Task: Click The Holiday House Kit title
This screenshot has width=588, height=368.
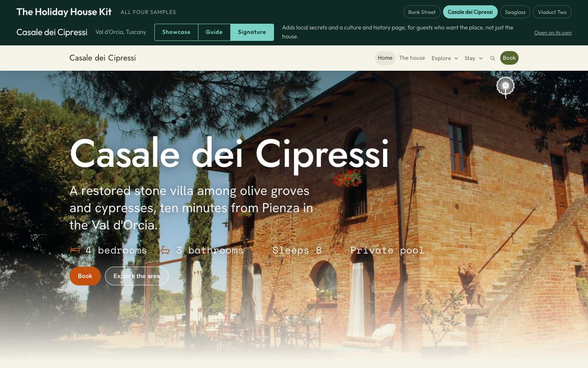Action: point(64,12)
